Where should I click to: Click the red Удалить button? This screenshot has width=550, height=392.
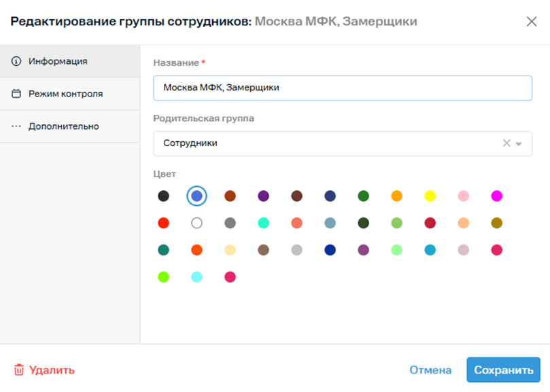52,370
